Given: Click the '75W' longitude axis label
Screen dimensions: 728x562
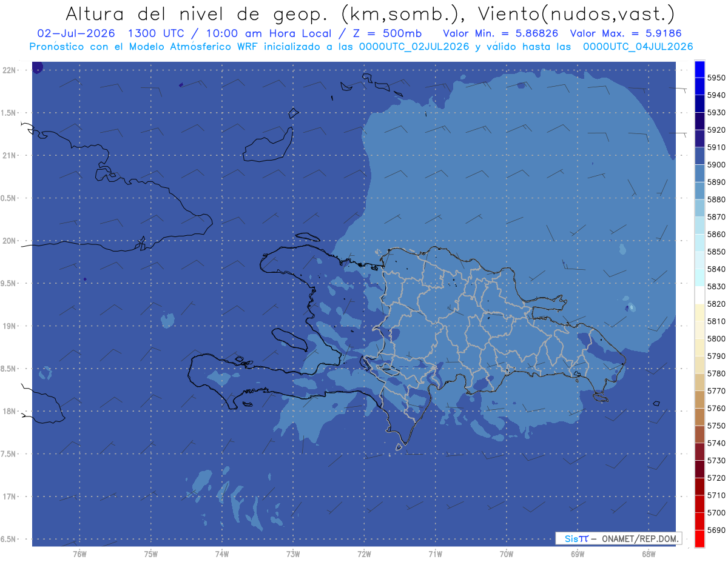Looking at the screenshot, I should click(x=150, y=554).
